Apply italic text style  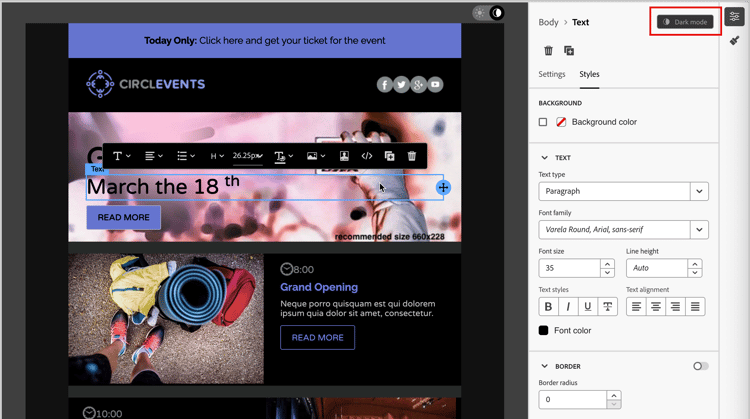(568, 307)
